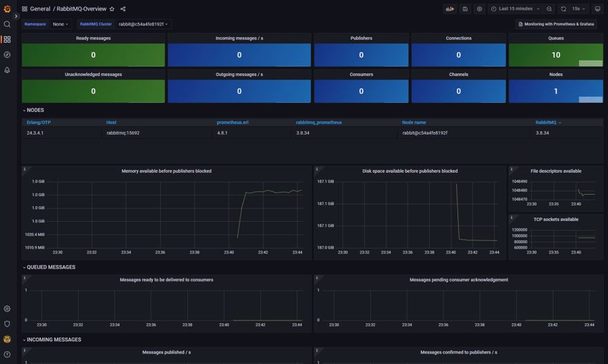Open Channels panel title menu
This screenshot has width=608, height=364.
(x=459, y=75)
